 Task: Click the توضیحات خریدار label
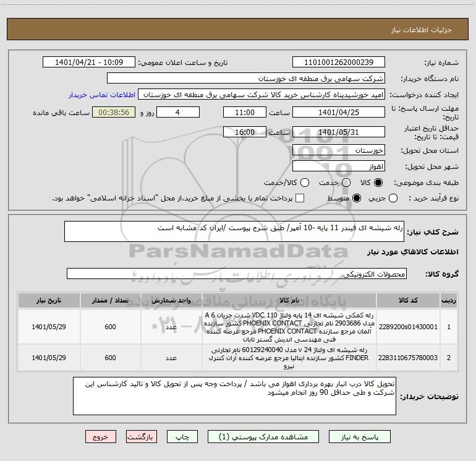click(x=429, y=397)
